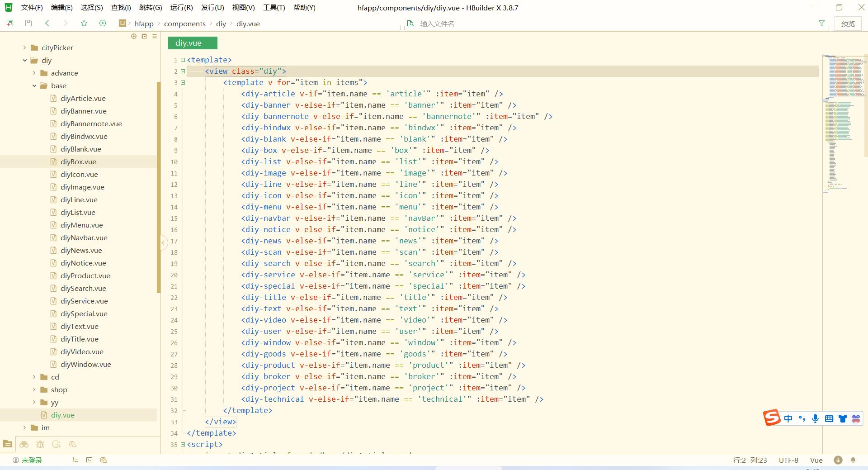
Task: Open the 查找(I) menu
Action: click(x=121, y=8)
